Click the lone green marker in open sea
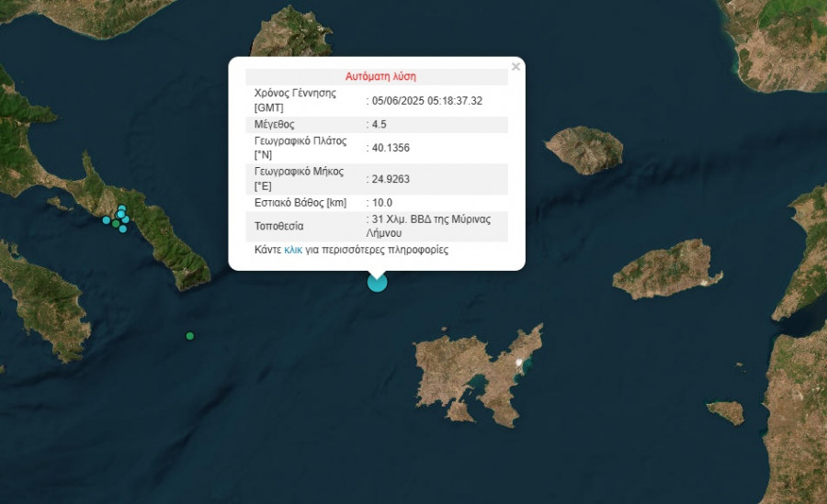Viewport: 827px width, 504px height. tap(190, 336)
